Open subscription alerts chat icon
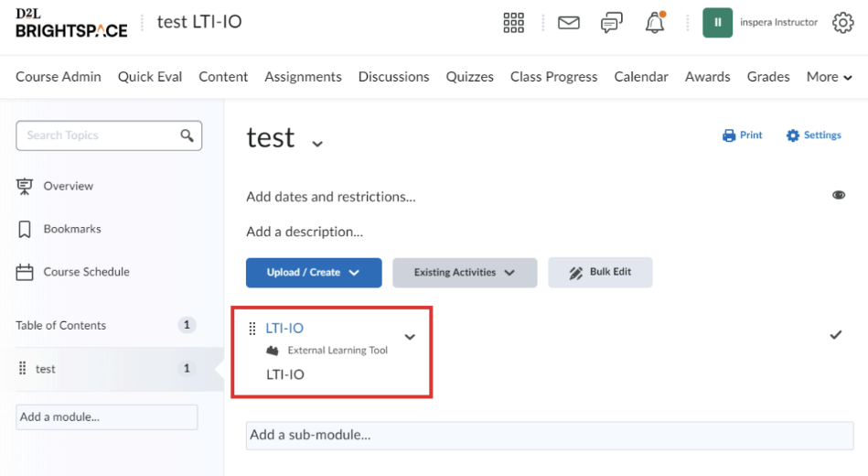868x476 pixels. (612, 23)
